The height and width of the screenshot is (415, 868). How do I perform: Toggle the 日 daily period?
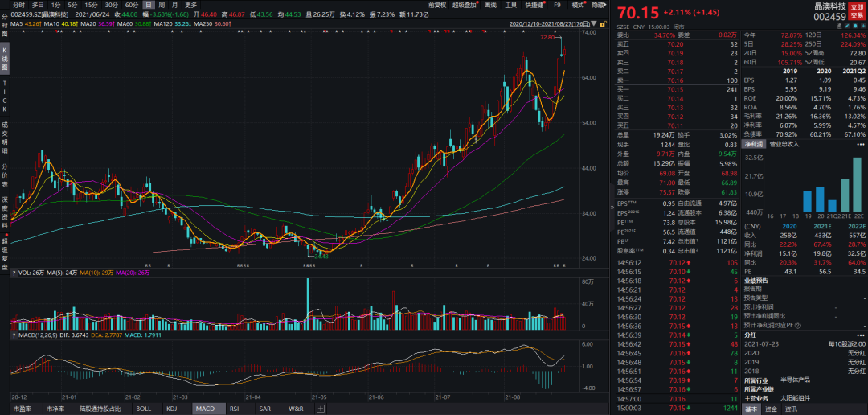149,5
